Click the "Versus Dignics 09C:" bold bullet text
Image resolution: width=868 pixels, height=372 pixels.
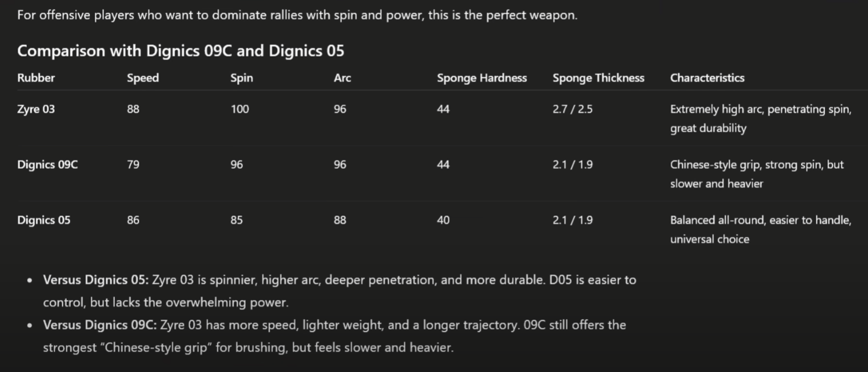click(100, 325)
